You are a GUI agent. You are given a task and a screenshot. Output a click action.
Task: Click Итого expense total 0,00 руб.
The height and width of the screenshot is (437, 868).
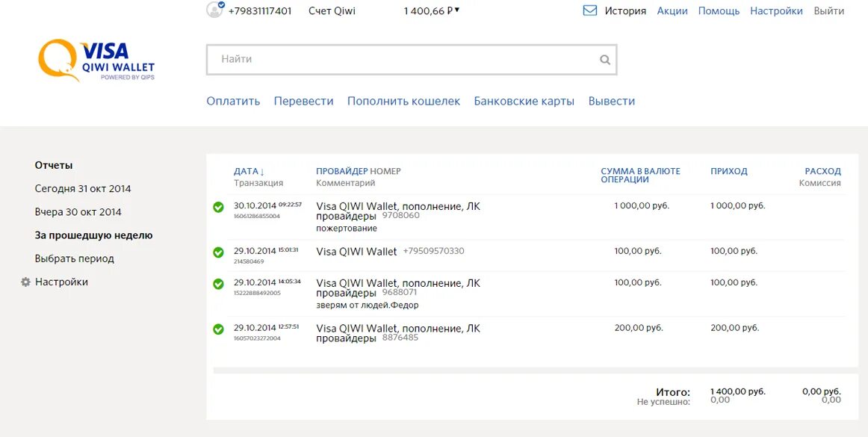(x=822, y=391)
